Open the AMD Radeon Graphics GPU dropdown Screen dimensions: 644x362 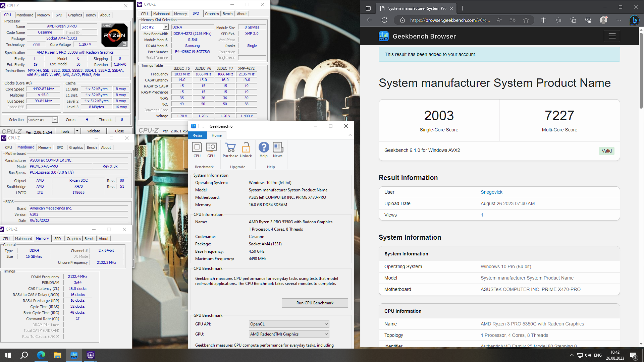click(289, 334)
